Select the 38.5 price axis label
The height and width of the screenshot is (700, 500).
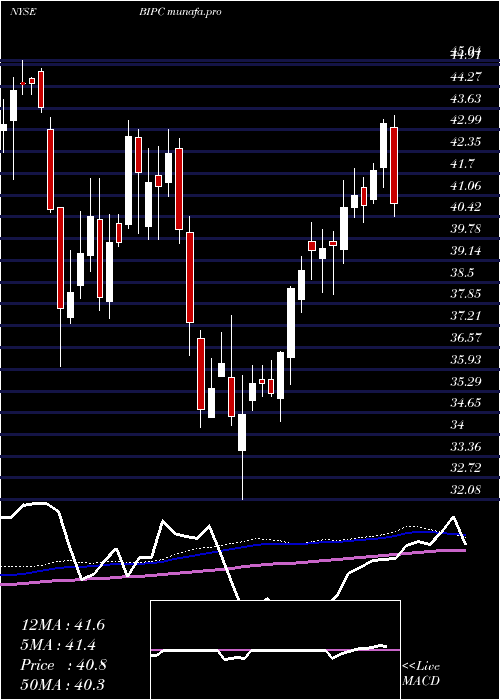pyautogui.click(x=464, y=273)
